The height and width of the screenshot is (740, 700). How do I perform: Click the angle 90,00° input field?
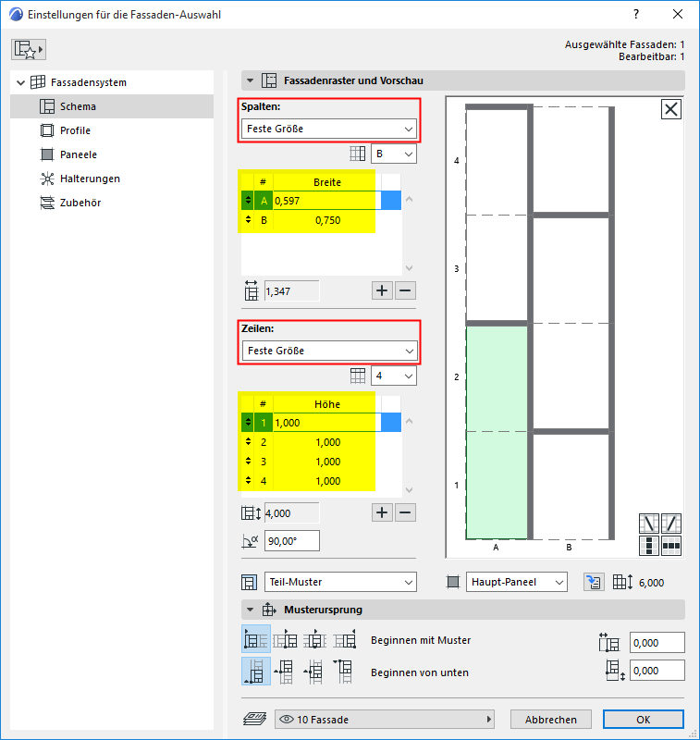pos(292,541)
